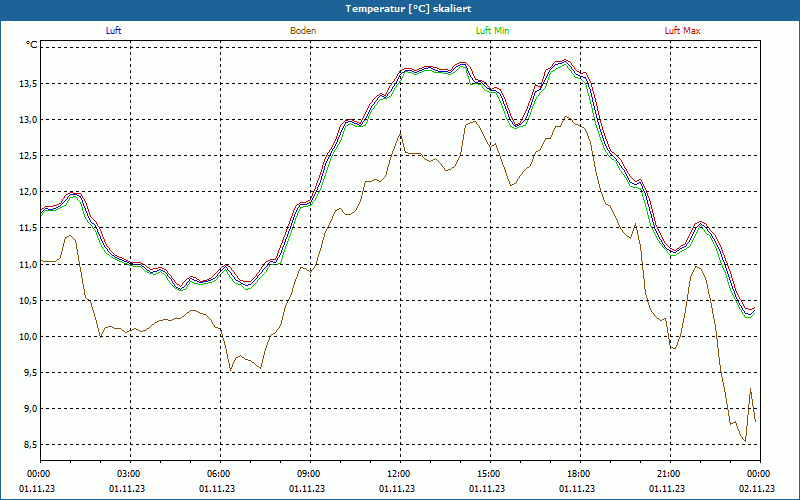Click the 9,5 y-axis value

pyautogui.click(x=31, y=372)
